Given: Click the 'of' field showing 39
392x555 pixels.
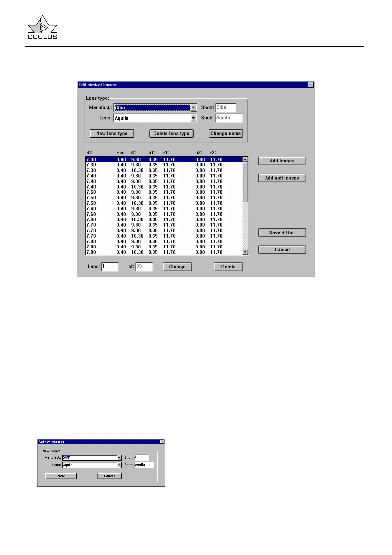Looking at the screenshot, I should point(144,267).
